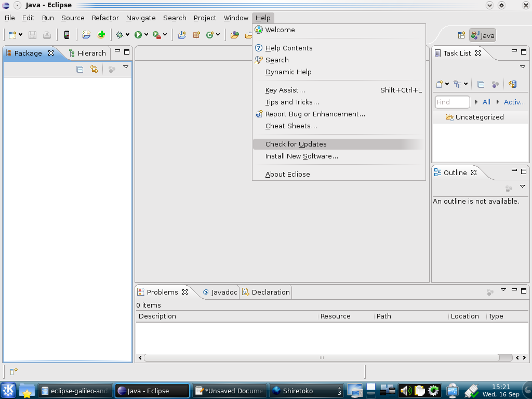This screenshot has width=532, height=399.
Task: Choose About Eclipse menu entry
Action: pyautogui.click(x=339, y=175)
